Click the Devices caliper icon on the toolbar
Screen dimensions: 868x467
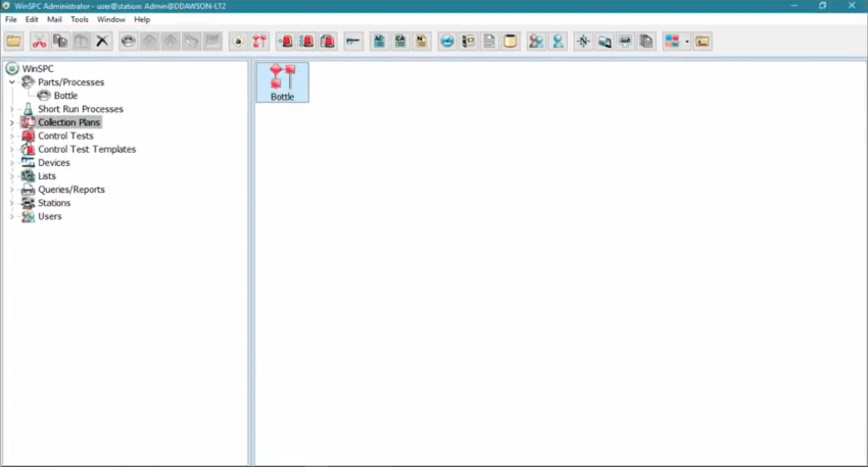click(x=352, y=41)
